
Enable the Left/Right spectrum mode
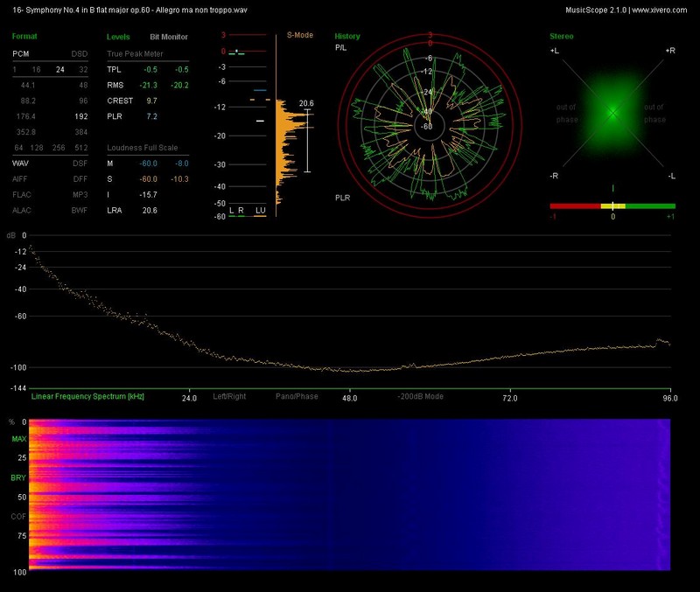tap(229, 396)
